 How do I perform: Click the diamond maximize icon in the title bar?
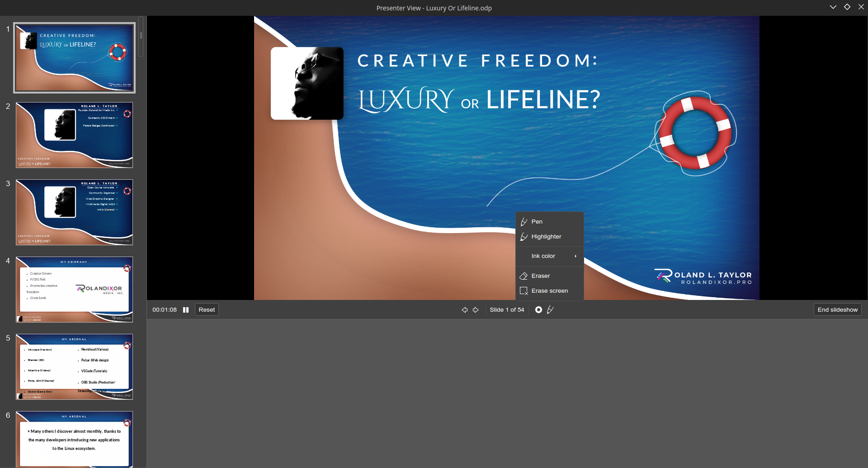(848, 7)
